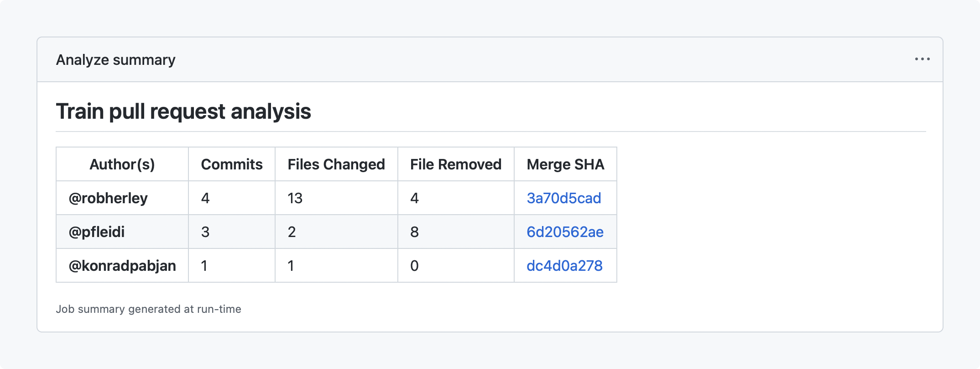Click the Files Changed column header
980x369 pixels.
point(336,164)
